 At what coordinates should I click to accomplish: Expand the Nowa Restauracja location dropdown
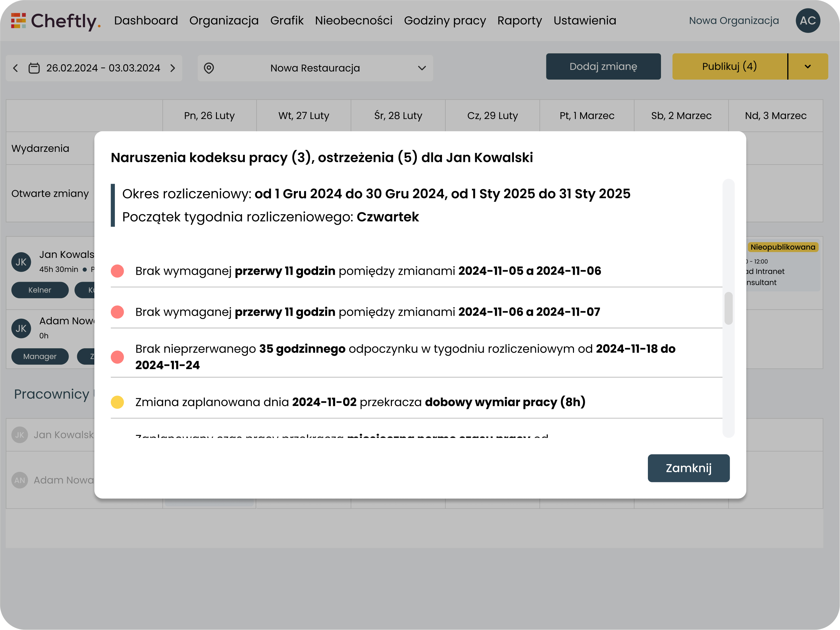point(315,68)
